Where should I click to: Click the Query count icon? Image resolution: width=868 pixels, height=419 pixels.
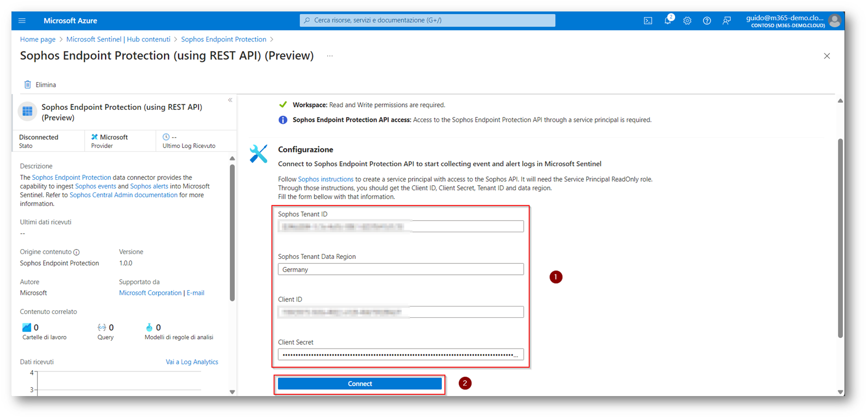click(102, 327)
